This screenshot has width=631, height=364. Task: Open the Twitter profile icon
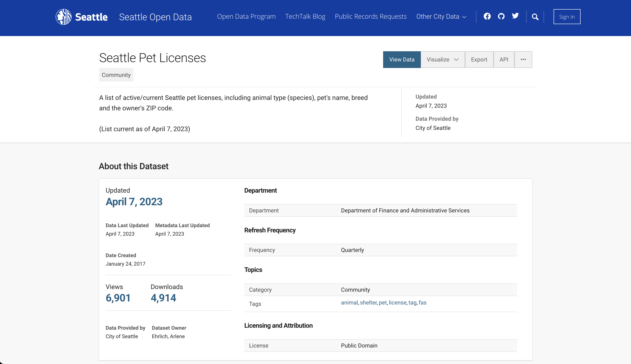[x=515, y=16]
